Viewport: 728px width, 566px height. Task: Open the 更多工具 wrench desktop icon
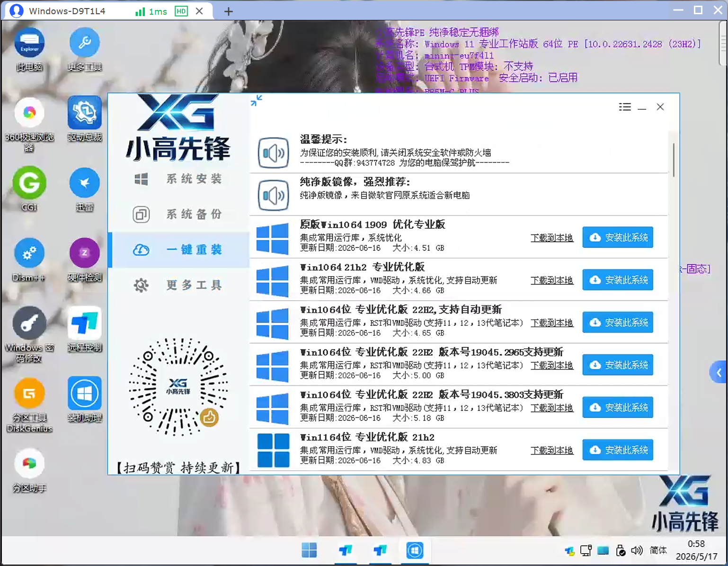(84, 49)
